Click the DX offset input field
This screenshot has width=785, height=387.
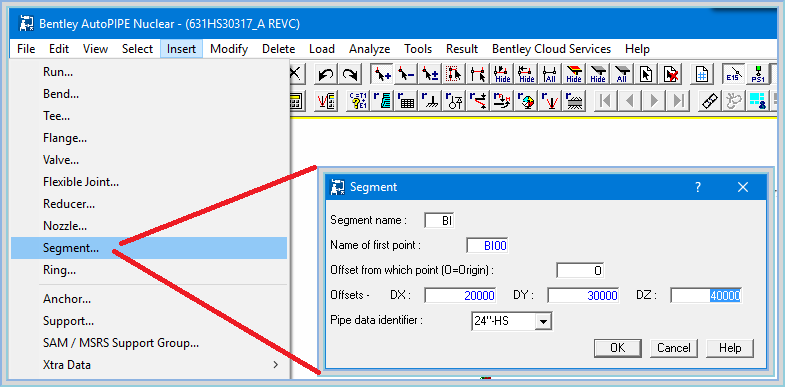click(460, 295)
